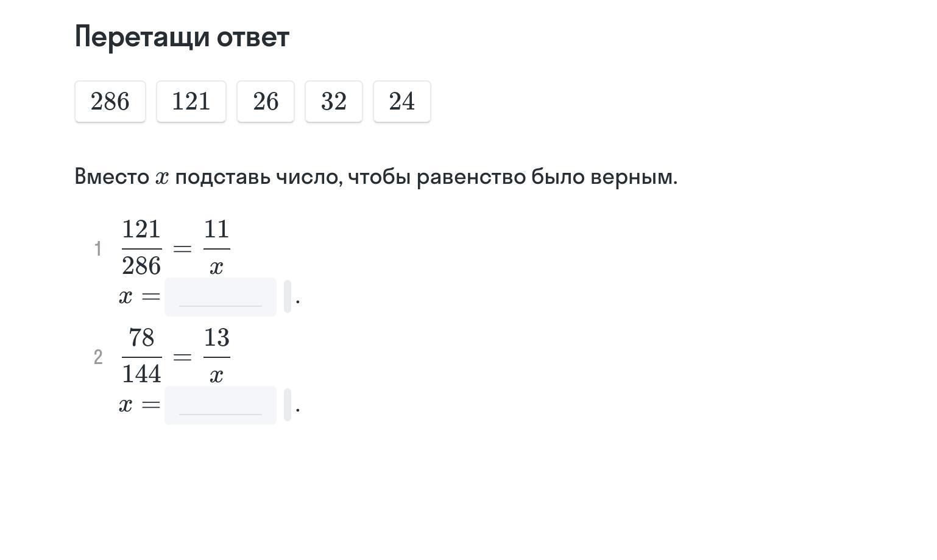Click the "x =" label of second equation
937x560 pixels.
pyautogui.click(x=140, y=405)
